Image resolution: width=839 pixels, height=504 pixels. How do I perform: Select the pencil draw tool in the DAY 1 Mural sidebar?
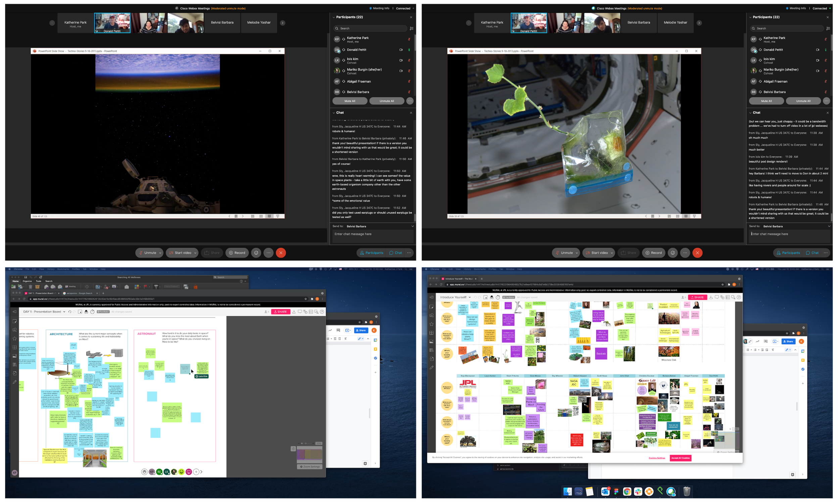15,382
